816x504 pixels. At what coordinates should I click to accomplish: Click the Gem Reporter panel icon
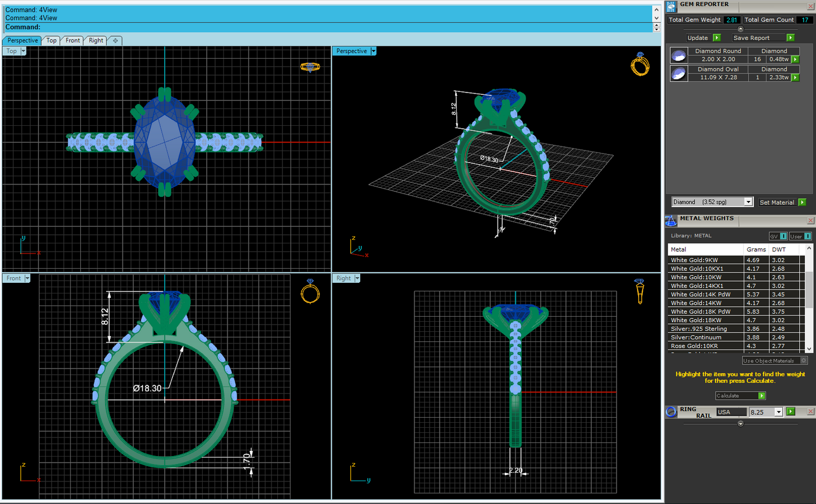(x=671, y=7)
